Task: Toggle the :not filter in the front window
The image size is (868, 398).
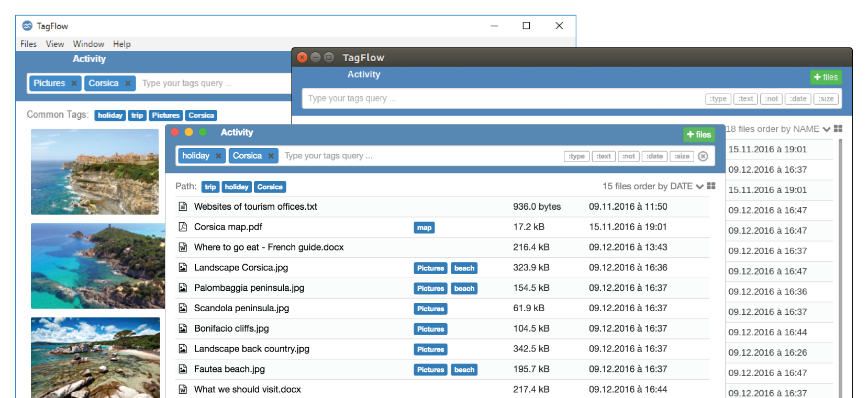Action: pos(628,156)
